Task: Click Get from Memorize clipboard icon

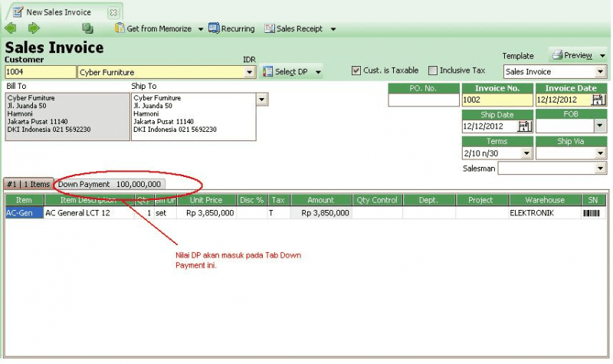Action: point(120,28)
